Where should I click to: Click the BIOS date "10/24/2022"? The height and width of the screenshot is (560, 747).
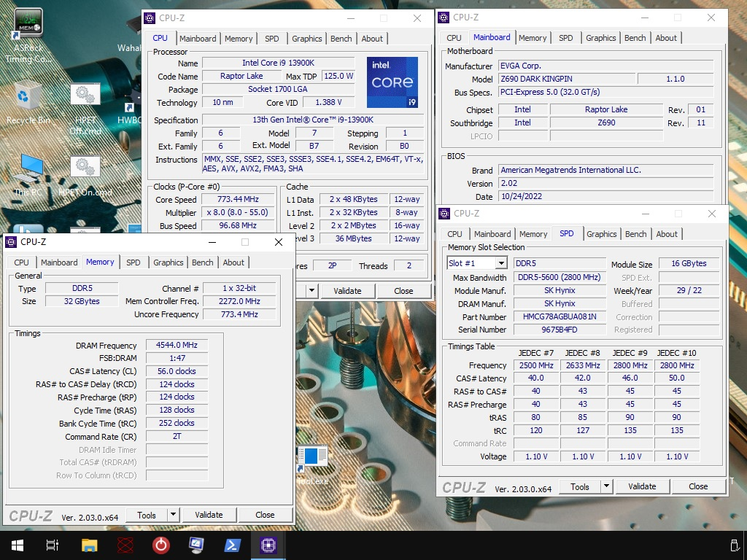[x=606, y=196]
